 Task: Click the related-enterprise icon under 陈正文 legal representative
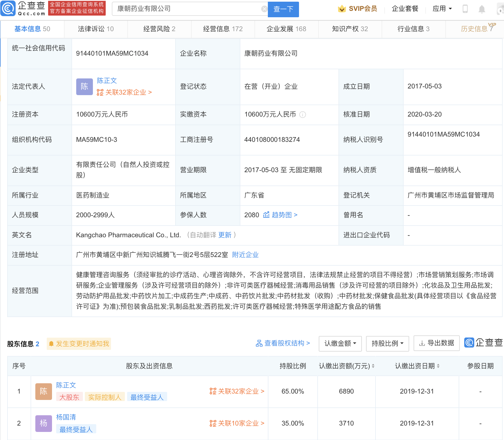[x=100, y=92]
